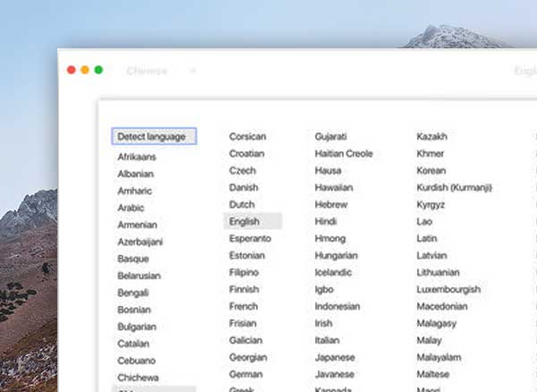Image resolution: width=537 pixels, height=392 pixels.
Task: Choose Indonesian language
Action: tap(337, 306)
